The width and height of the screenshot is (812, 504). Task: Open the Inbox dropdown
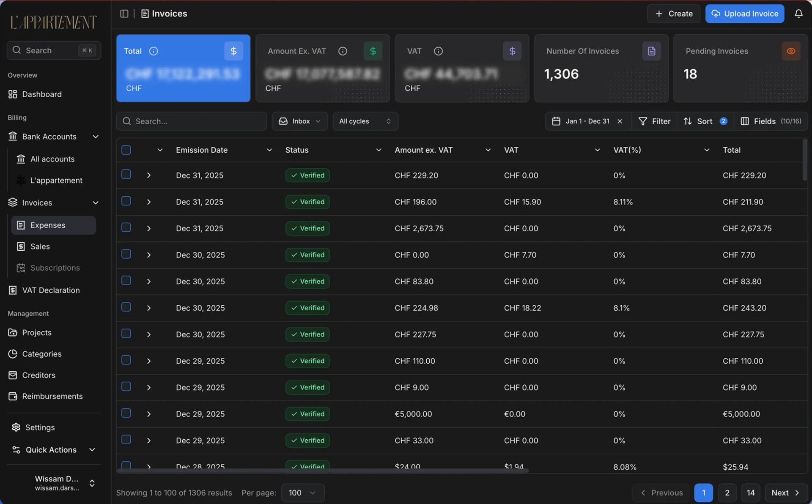299,121
